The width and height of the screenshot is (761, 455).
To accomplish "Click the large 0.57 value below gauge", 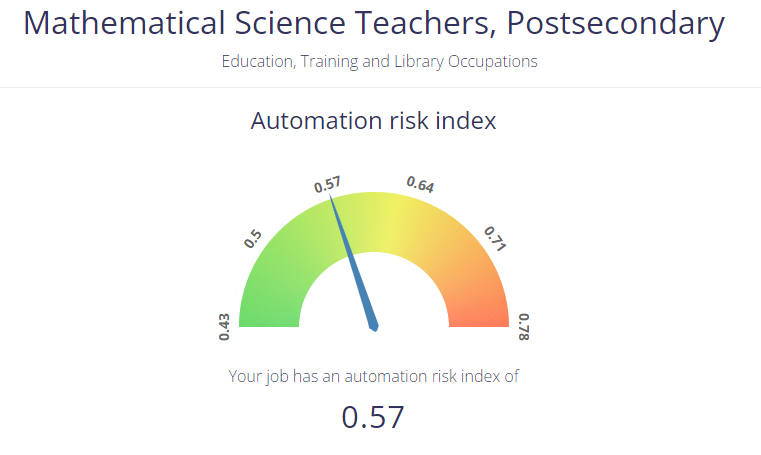I will click(x=373, y=417).
